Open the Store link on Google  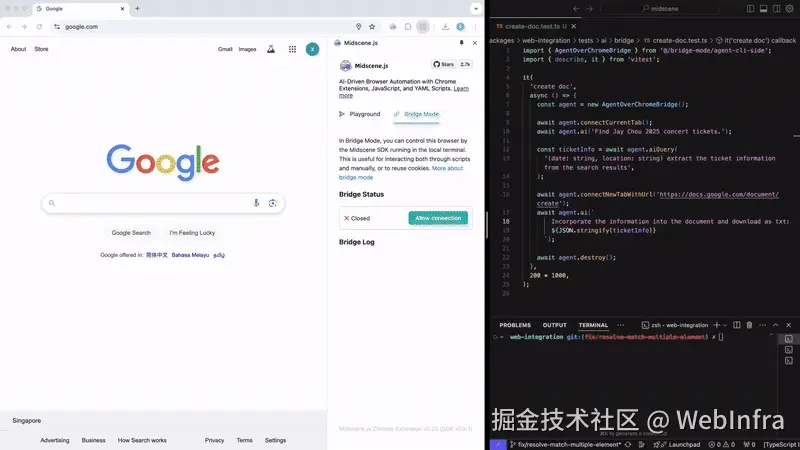pyautogui.click(x=41, y=49)
